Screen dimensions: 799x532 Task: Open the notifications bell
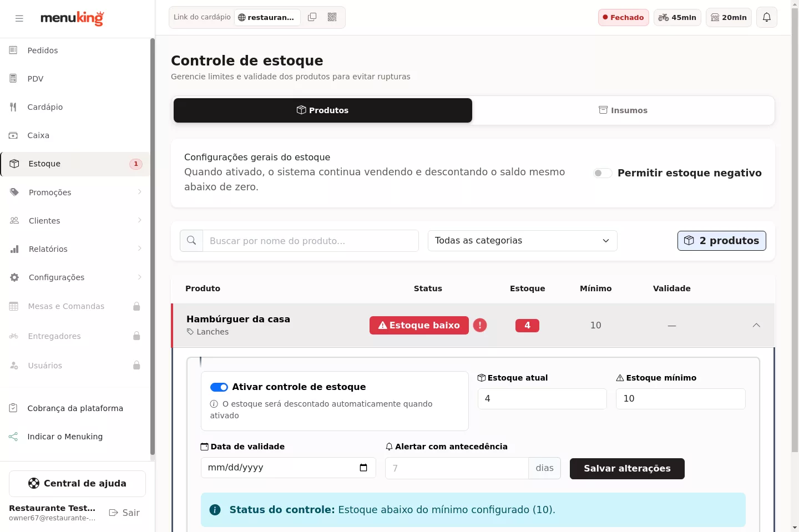[x=767, y=17]
